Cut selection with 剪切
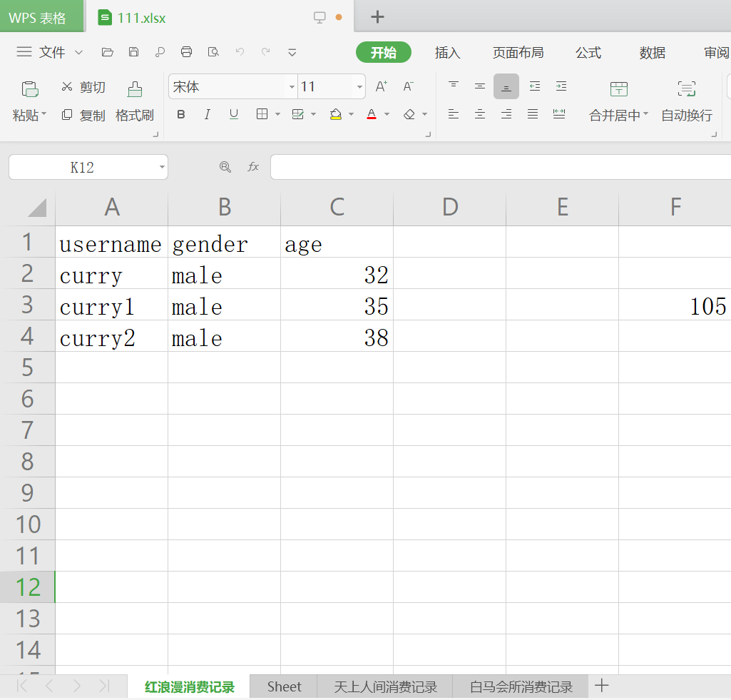This screenshot has width=731, height=700. [83, 87]
